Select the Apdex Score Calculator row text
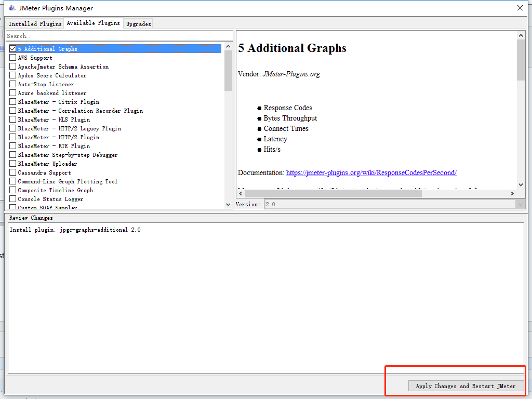The image size is (532, 399). coord(52,75)
